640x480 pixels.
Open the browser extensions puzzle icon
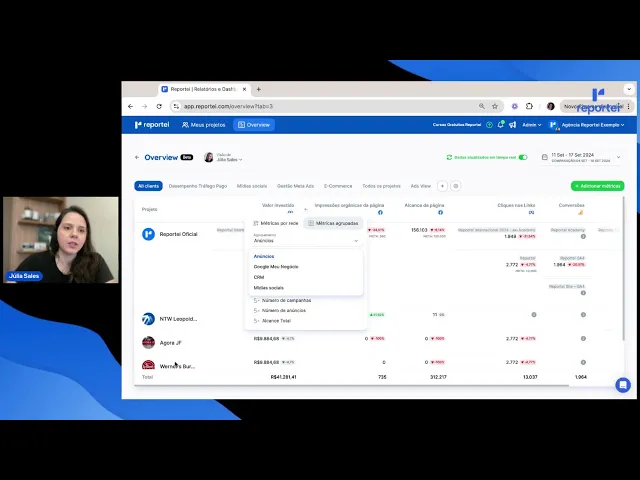[x=529, y=106]
